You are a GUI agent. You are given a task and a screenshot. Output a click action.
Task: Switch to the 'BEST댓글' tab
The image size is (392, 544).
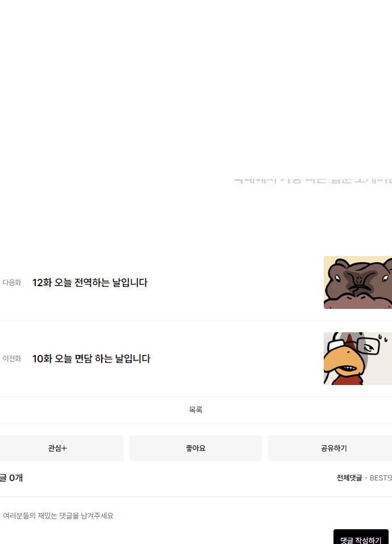(x=381, y=478)
